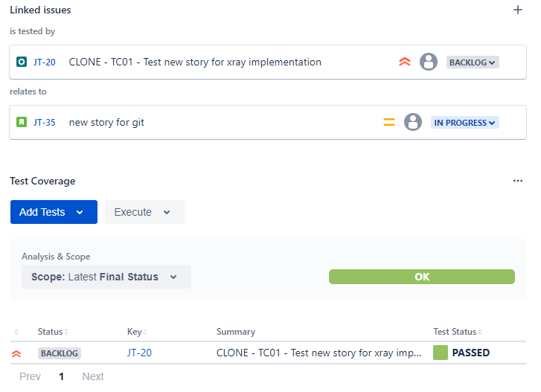541x392 pixels.
Task: Open the Scope Latest Final Status dropdown
Action: pyautogui.click(x=106, y=277)
